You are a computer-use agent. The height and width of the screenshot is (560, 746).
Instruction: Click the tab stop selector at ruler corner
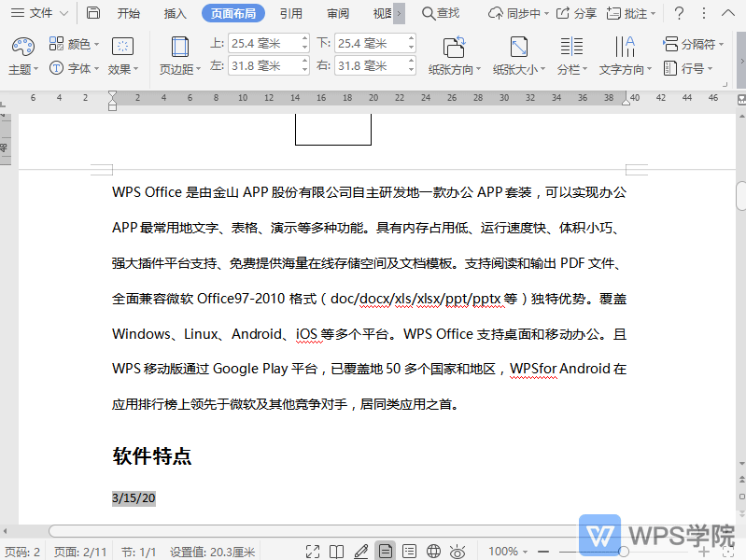coord(4,103)
